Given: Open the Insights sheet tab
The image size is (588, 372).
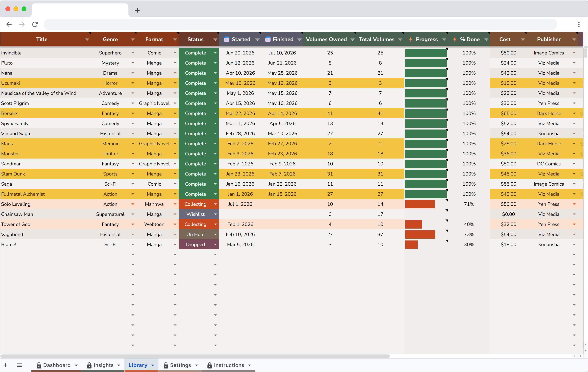Looking at the screenshot, I should click(103, 365).
